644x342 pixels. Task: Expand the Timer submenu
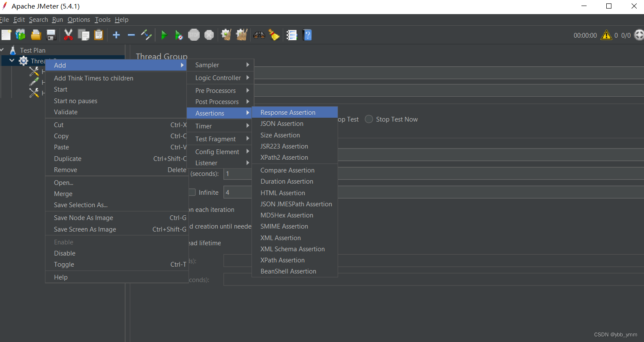pyautogui.click(x=220, y=126)
